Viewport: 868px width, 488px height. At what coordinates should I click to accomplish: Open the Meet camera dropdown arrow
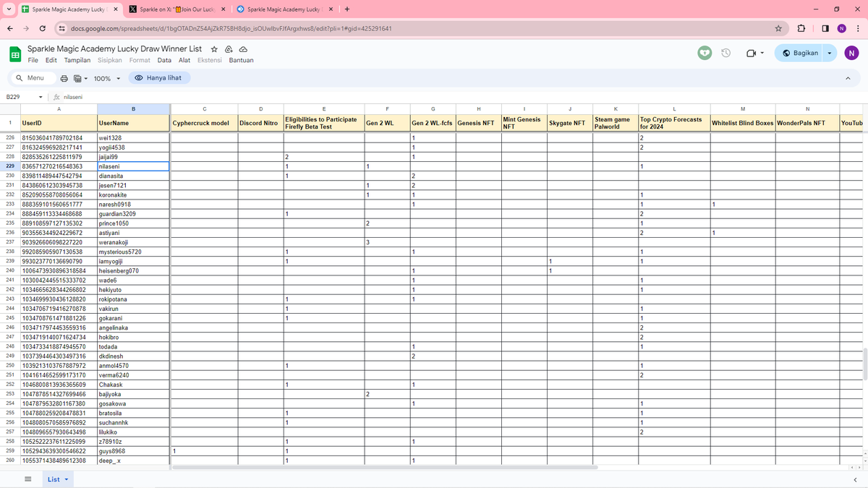pyautogui.click(x=762, y=53)
